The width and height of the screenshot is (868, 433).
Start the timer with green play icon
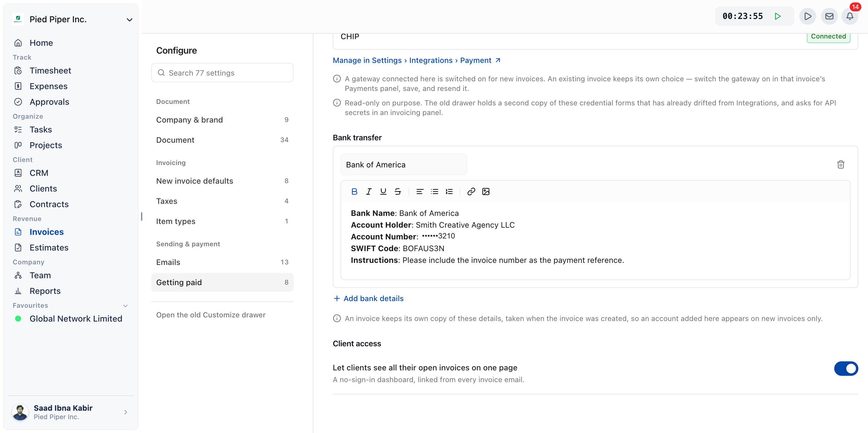click(x=778, y=16)
